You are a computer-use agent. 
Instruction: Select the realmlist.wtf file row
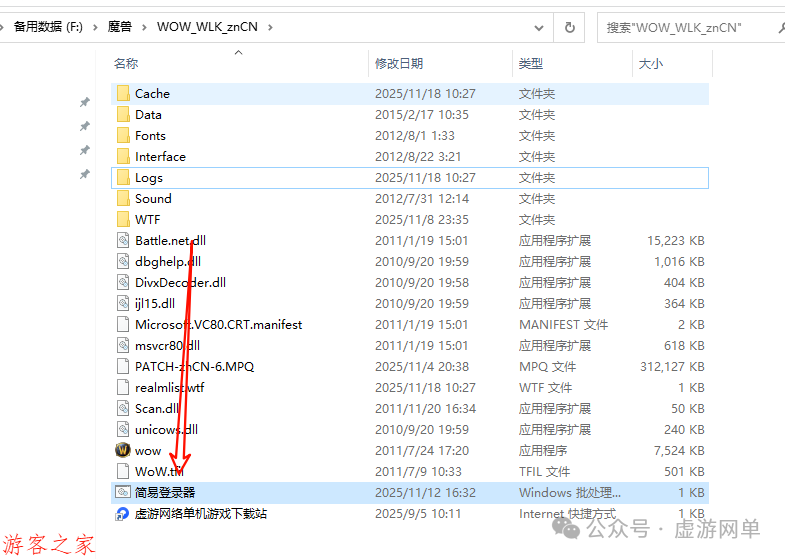tap(410, 388)
